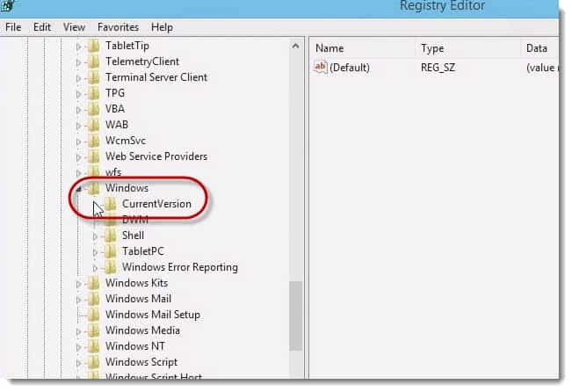Click the TabletPC folder icon

point(110,251)
